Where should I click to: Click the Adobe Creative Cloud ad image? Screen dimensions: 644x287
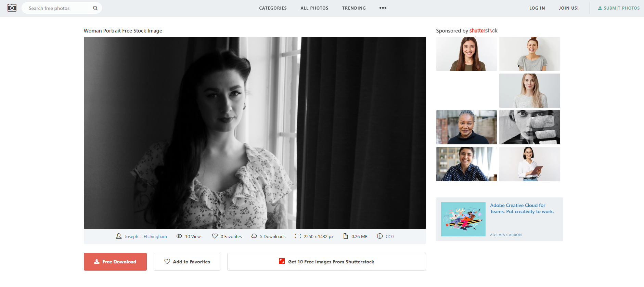(x=463, y=219)
